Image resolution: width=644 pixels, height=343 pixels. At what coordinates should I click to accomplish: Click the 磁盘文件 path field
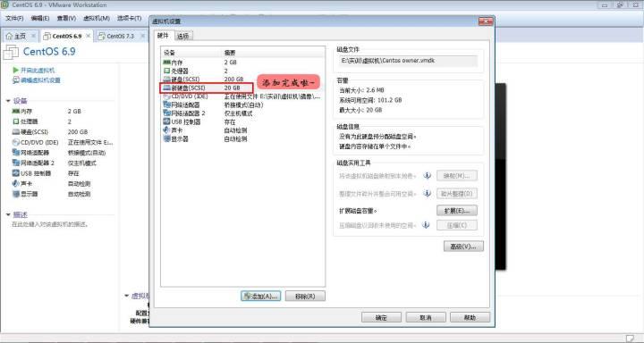pyautogui.click(x=408, y=61)
